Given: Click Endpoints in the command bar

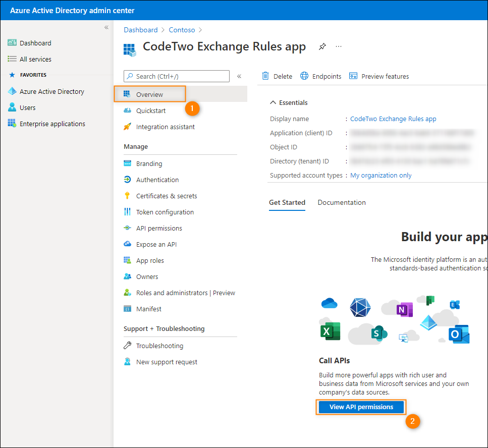Looking at the screenshot, I should (x=320, y=76).
